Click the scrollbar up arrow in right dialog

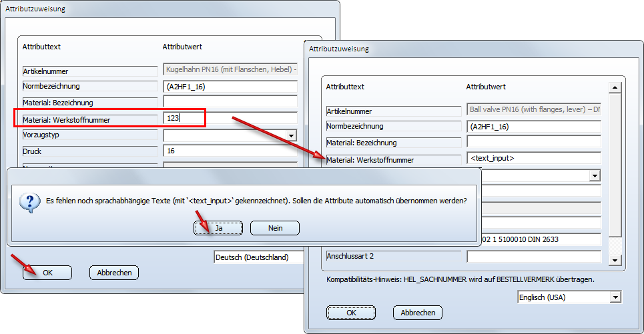pyautogui.click(x=615, y=87)
